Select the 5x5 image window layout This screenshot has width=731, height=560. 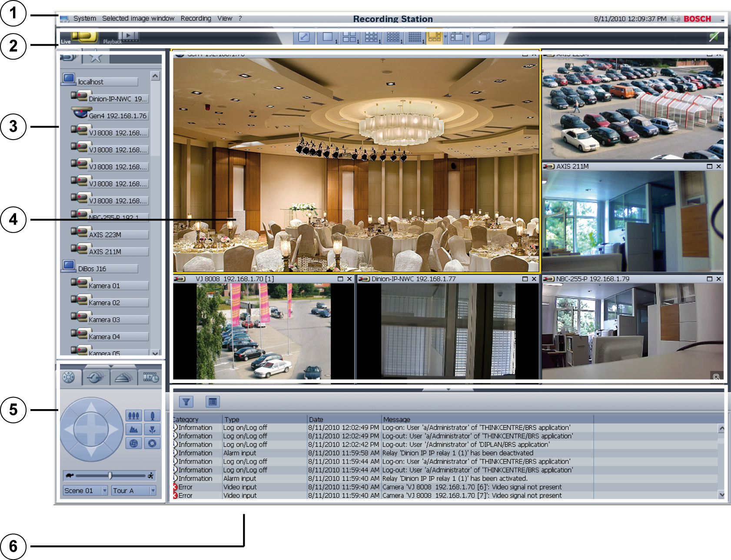pyautogui.click(x=415, y=37)
